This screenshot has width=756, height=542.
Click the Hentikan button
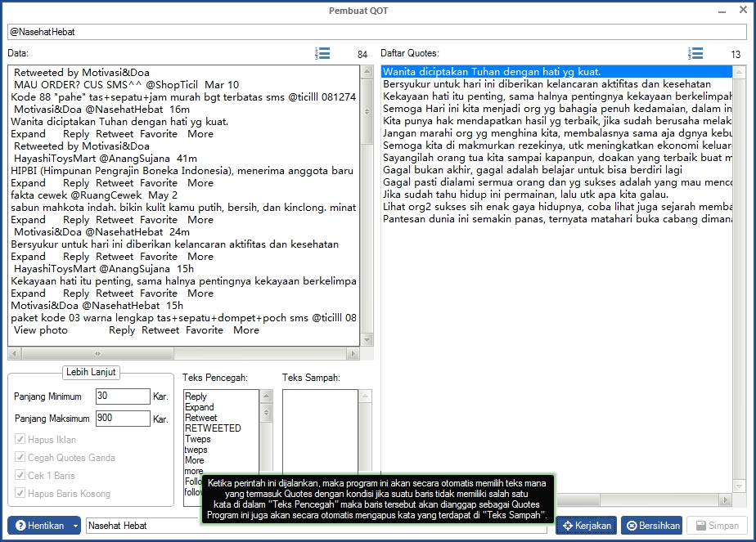pyautogui.click(x=39, y=526)
